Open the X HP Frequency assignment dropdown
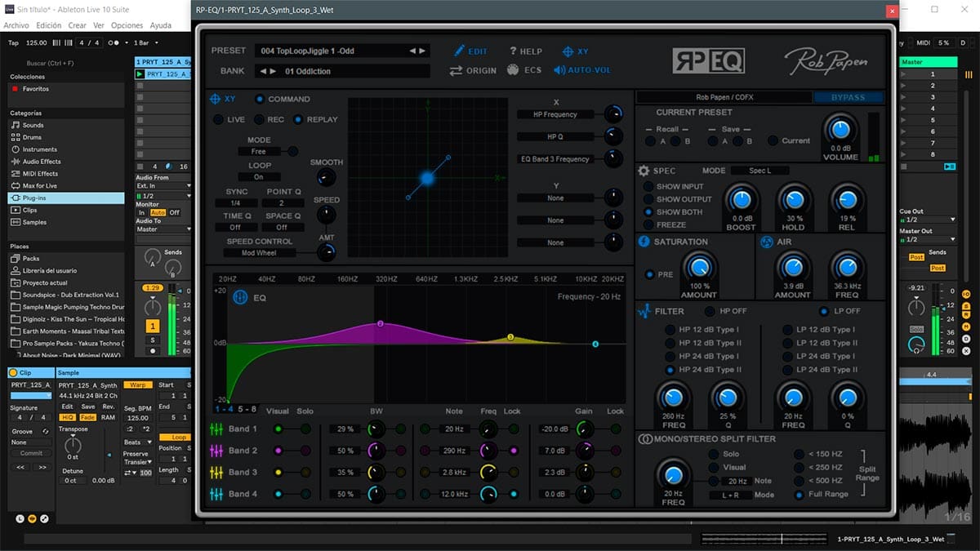This screenshot has height=551, width=980. tap(555, 115)
